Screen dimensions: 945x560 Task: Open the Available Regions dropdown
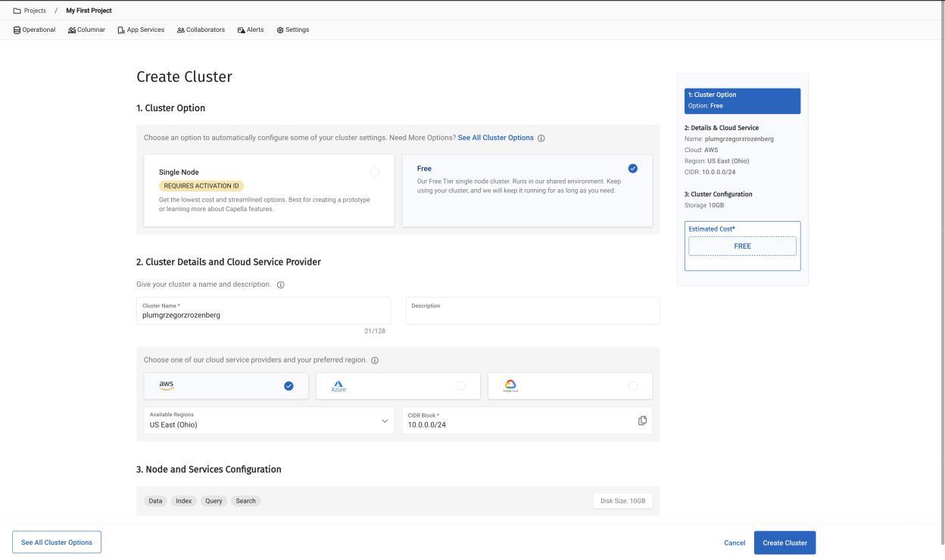269,421
